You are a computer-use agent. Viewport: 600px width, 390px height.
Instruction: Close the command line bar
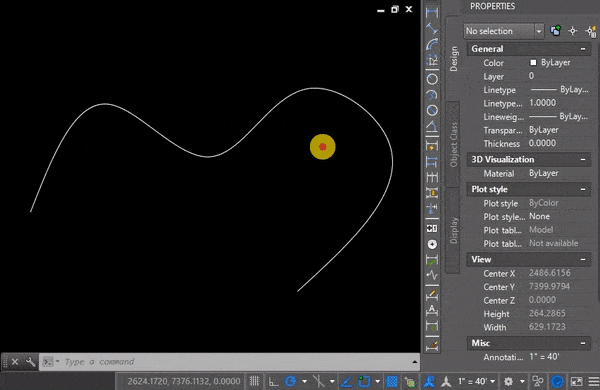coord(15,362)
